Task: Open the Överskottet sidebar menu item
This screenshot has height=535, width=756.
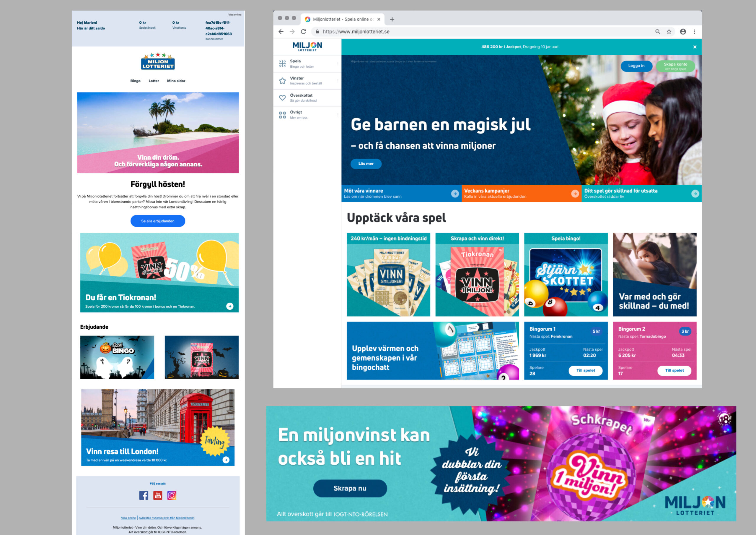Action: [x=307, y=98]
